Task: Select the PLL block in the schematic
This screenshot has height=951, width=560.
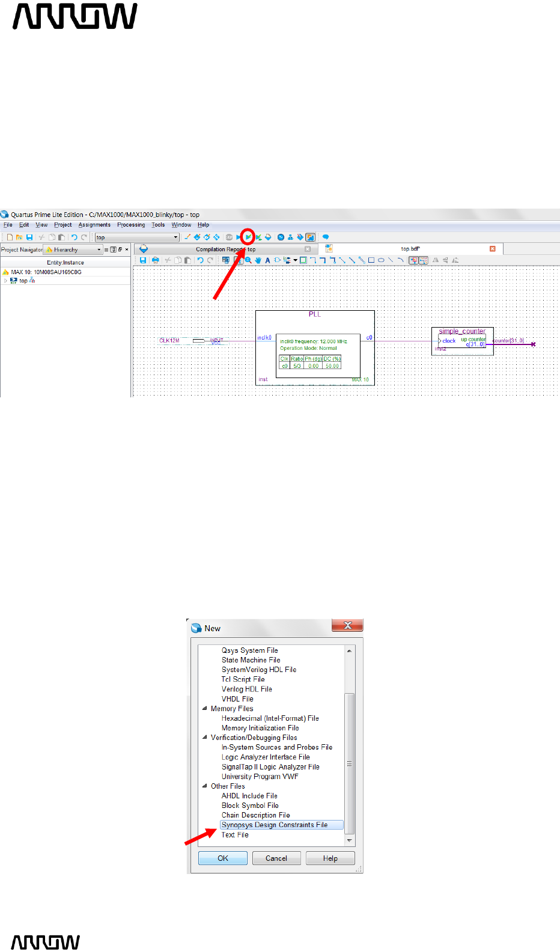Action: click(x=315, y=347)
